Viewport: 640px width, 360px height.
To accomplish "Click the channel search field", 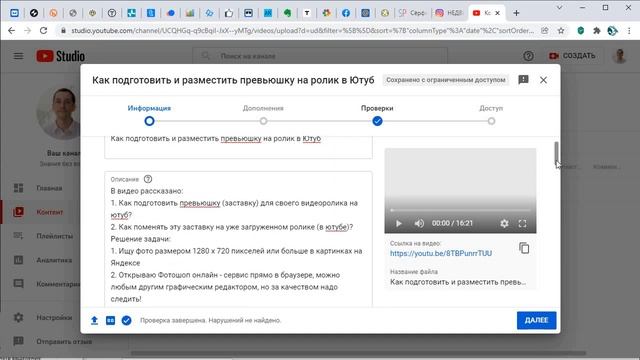I will click(x=320, y=56).
